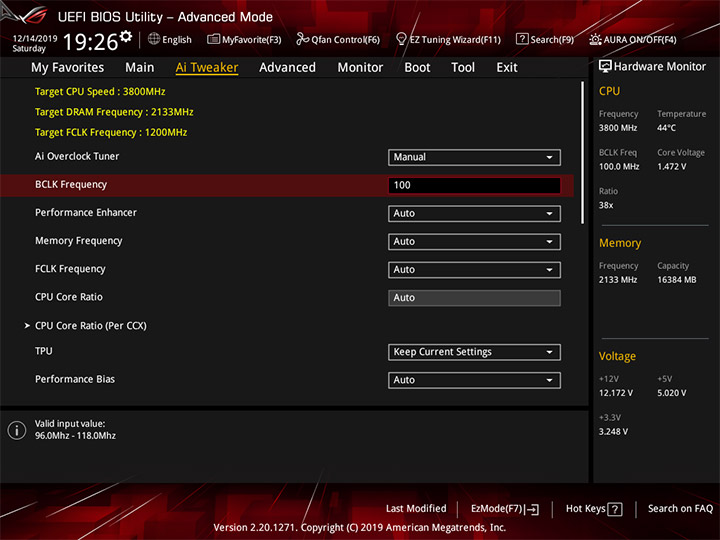The width and height of the screenshot is (720, 540).
Task: Click the settings list scrollbar
Action: coord(582,153)
